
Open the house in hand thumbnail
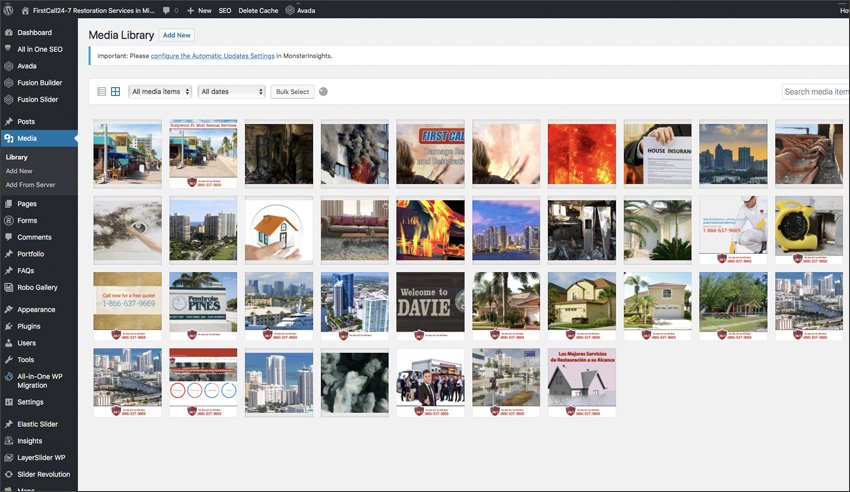[x=279, y=230]
